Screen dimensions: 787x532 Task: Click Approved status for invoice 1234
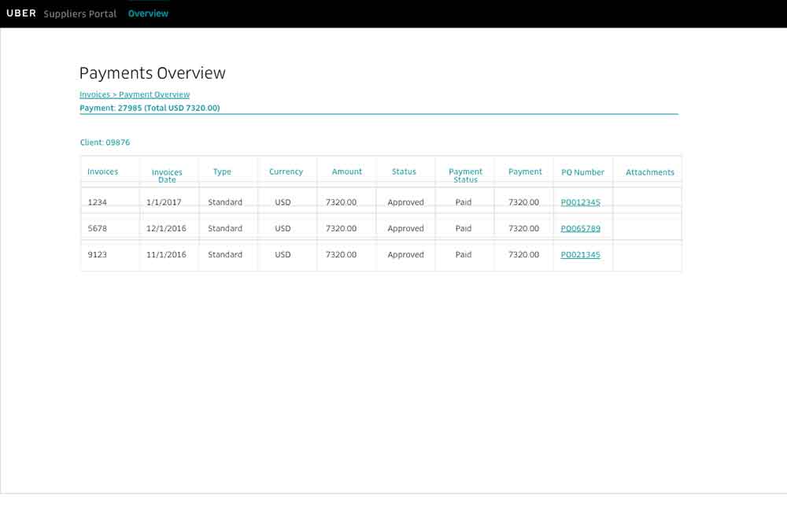click(405, 202)
